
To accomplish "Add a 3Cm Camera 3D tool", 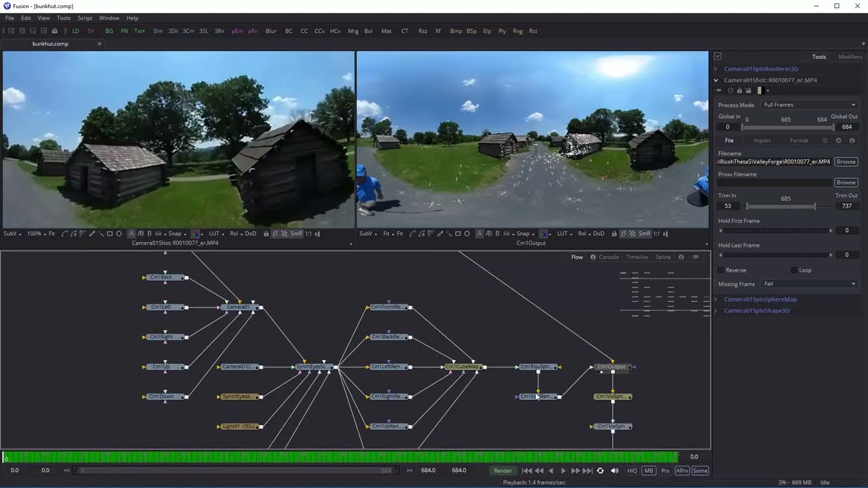I will coord(188,31).
